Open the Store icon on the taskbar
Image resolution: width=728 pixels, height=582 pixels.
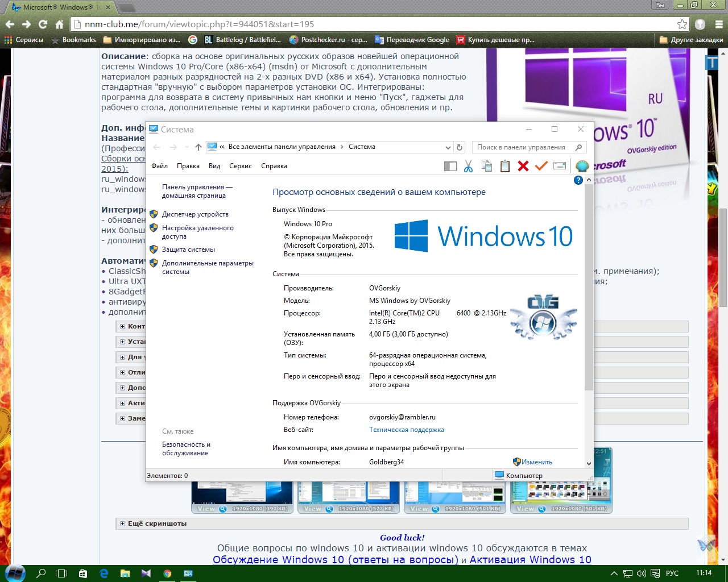(x=83, y=573)
